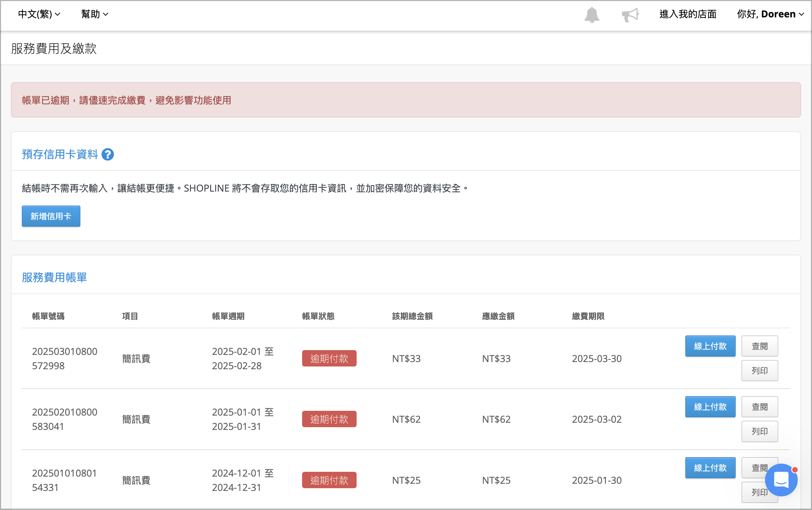Click the 帳單狀態 column header
The image size is (812, 510).
pyautogui.click(x=318, y=316)
